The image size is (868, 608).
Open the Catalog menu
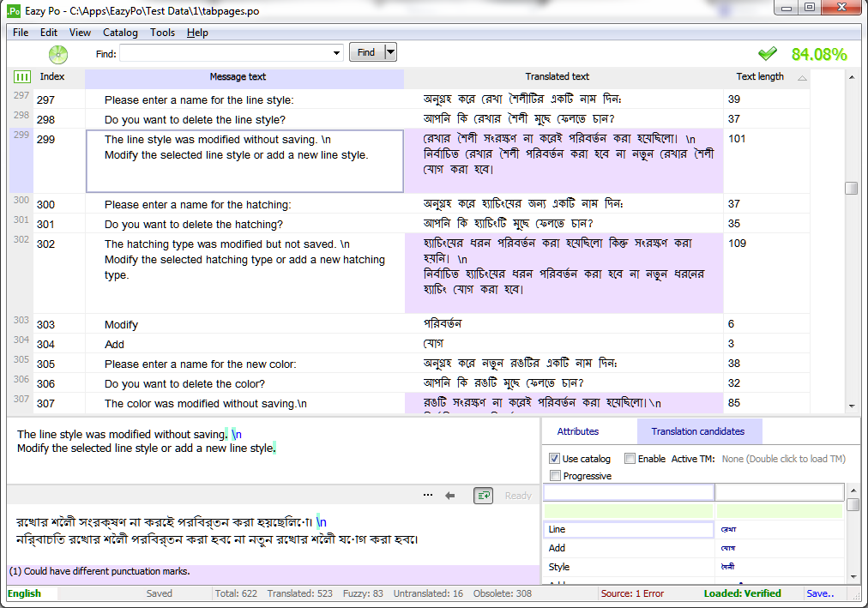[120, 33]
